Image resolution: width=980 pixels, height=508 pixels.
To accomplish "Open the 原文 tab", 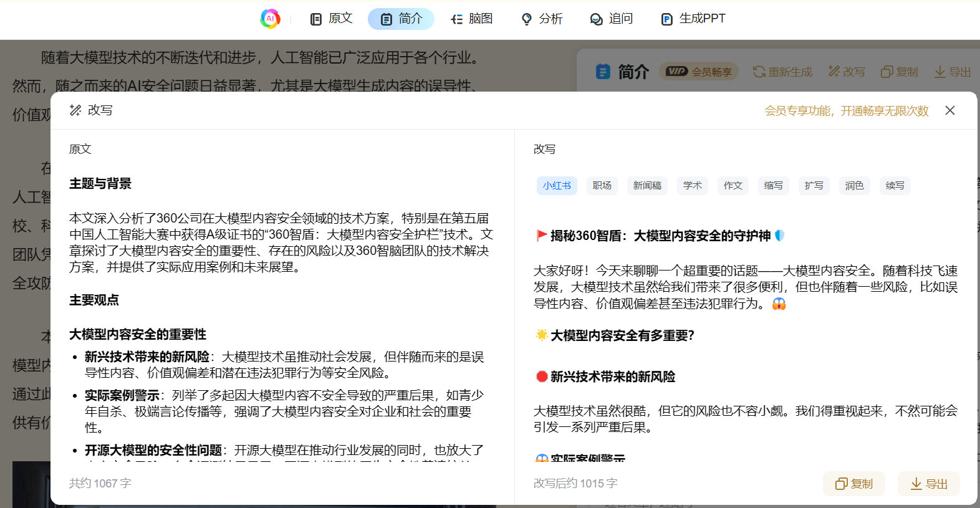I will point(332,19).
